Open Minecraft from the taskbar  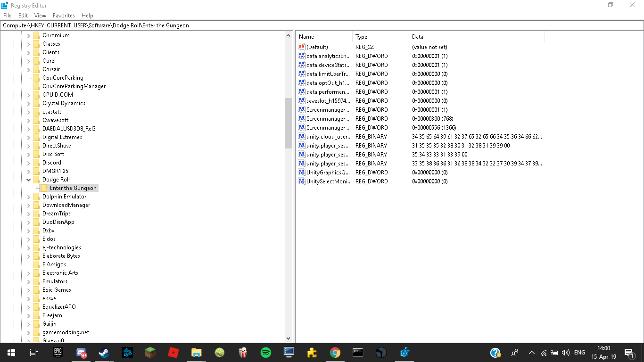150,353
